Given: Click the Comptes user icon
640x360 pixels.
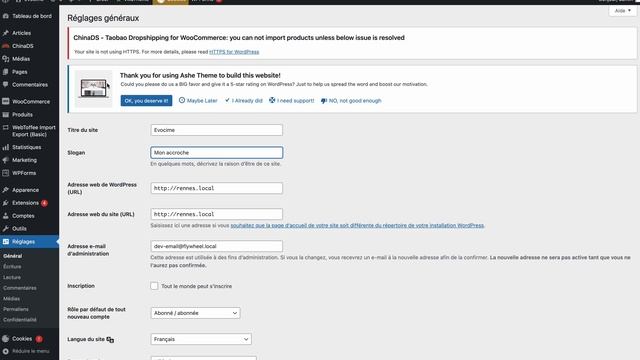Looking at the screenshot, I should [5, 216].
